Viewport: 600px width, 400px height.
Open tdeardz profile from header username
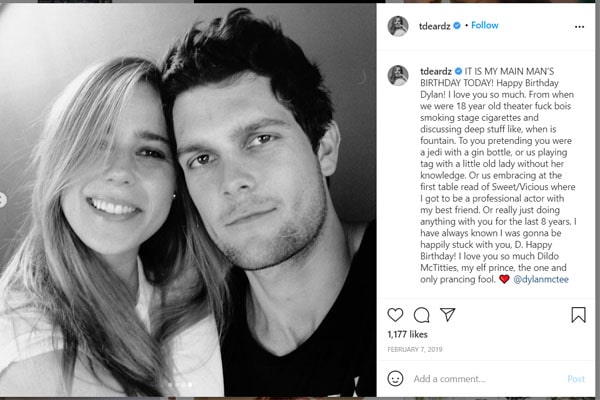tap(433, 25)
